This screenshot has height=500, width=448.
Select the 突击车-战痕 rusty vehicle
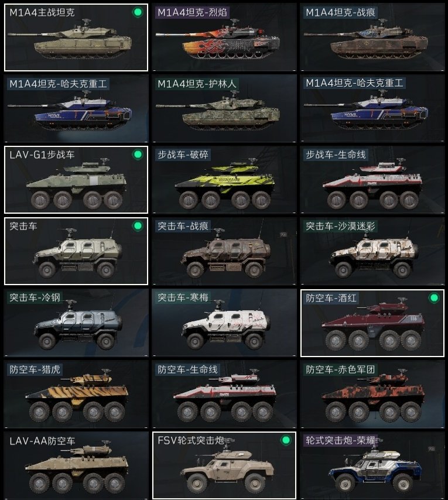(x=224, y=251)
